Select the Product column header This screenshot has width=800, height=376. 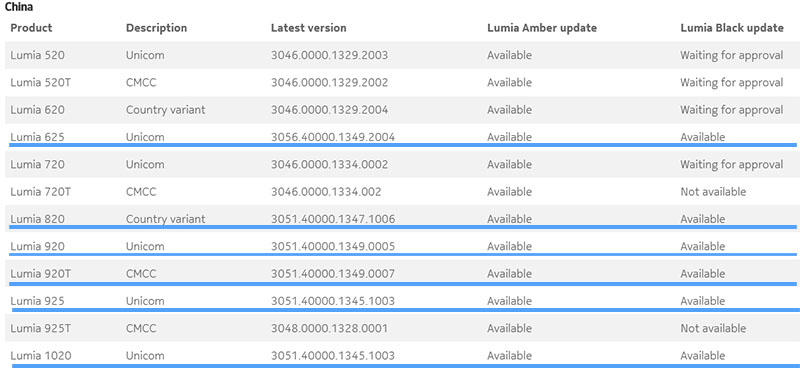tap(31, 28)
